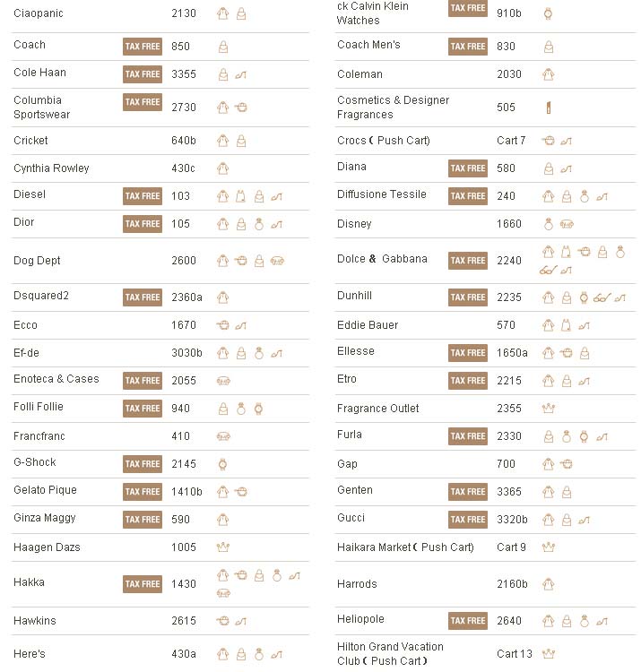Click the shoe icon beside Cole Haan
Viewport: 641px width, 672px height.
click(240, 74)
